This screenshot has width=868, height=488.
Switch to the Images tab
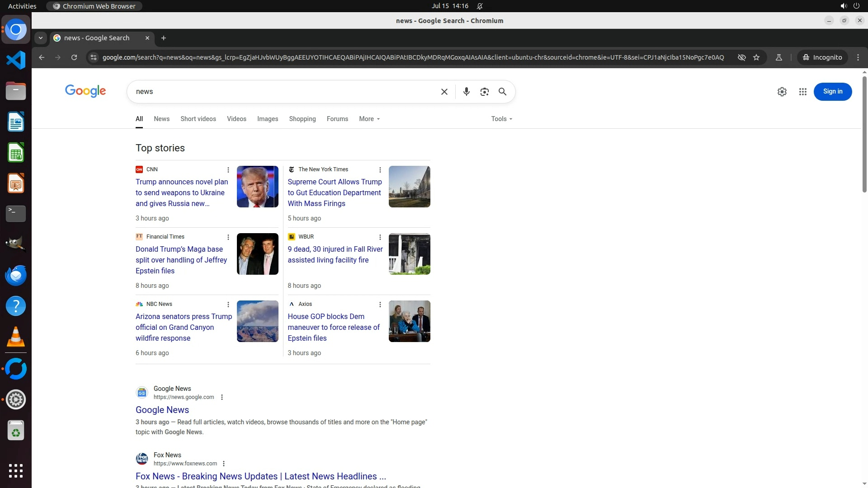coord(267,119)
